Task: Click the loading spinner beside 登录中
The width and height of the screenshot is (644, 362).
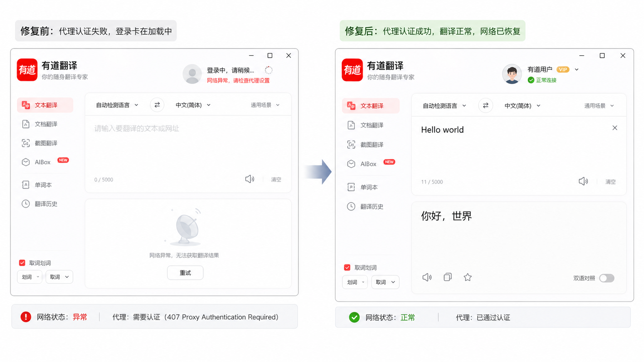Action: tap(268, 70)
